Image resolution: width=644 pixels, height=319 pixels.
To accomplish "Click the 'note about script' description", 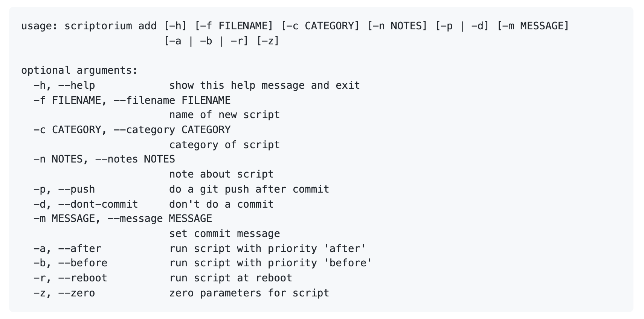I will tap(221, 174).
